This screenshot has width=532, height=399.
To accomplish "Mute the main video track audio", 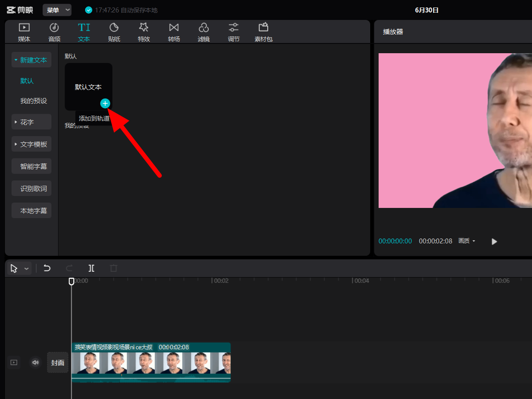I will coord(35,363).
